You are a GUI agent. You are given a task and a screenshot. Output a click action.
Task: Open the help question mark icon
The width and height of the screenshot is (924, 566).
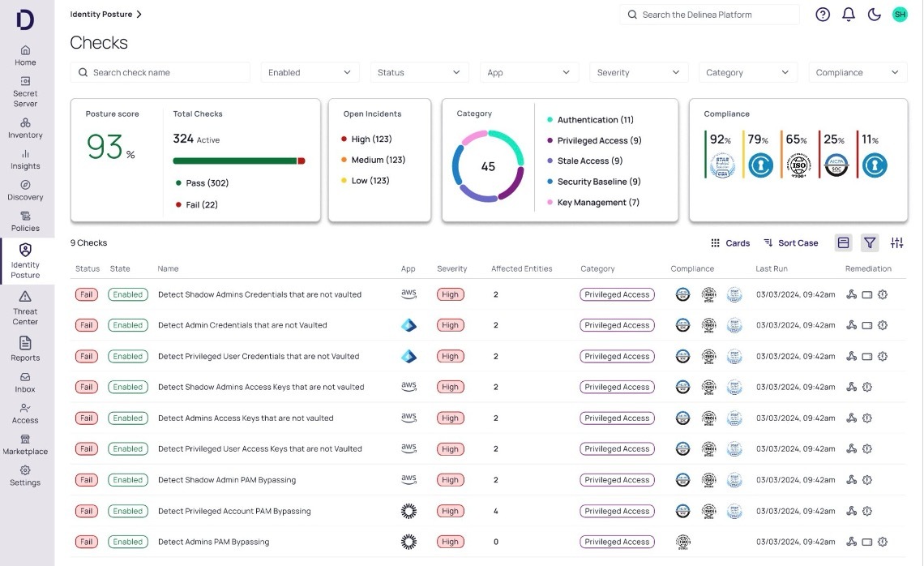(823, 15)
